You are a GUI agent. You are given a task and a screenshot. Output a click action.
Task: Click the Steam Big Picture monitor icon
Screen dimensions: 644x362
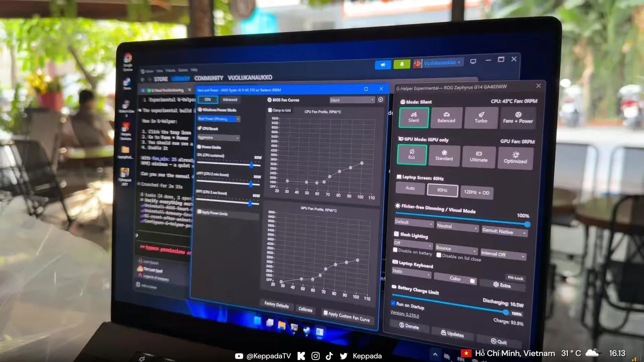point(473,62)
